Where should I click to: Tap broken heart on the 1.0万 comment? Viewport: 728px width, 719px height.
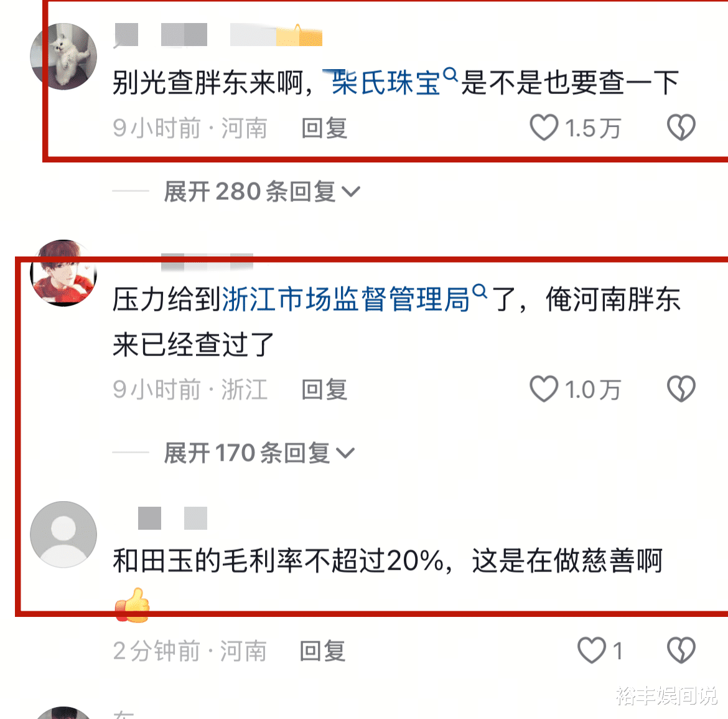[681, 389]
